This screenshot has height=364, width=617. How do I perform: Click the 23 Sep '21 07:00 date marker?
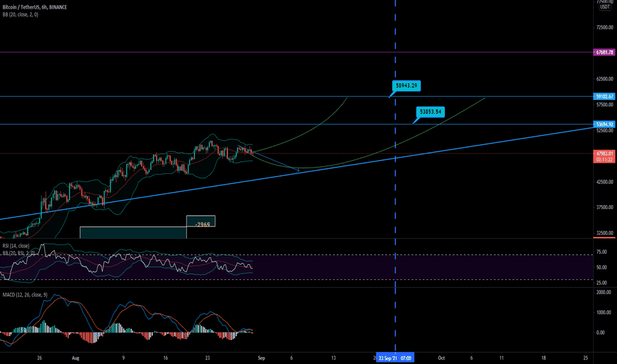[x=395, y=358]
